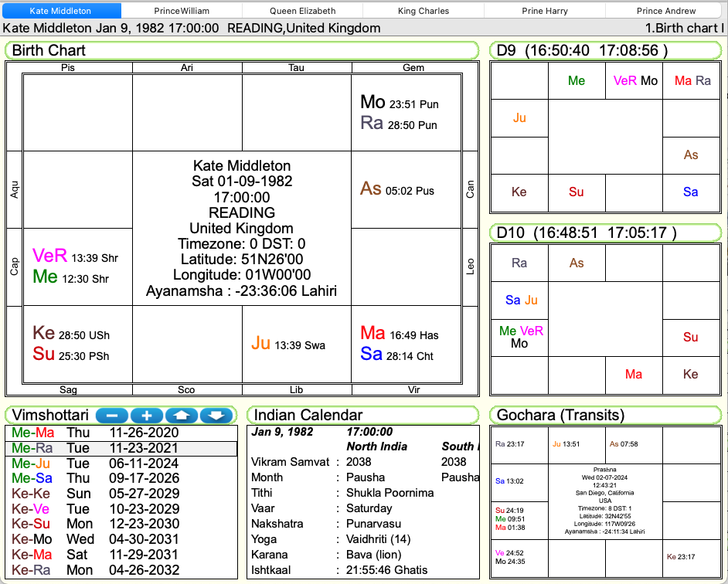Click the up arrow button in Vimshottari
Viewport: 728px width, 584px height.
(182, 416)
